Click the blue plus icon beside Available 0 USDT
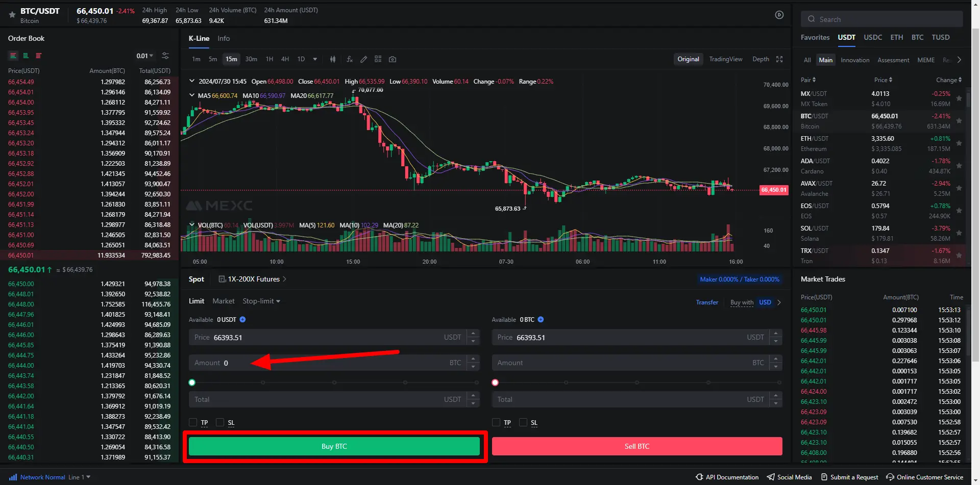This screenshot has width=980, height=485. (242, 320)
